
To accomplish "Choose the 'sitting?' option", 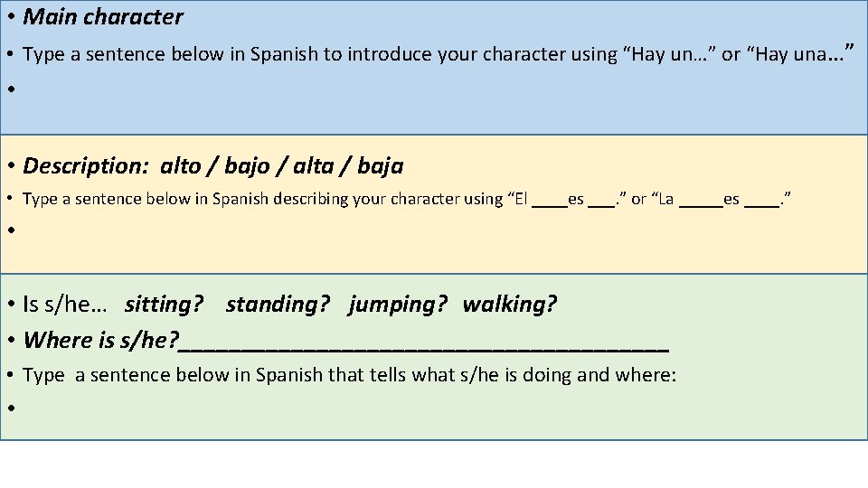I will click(164, 305).
